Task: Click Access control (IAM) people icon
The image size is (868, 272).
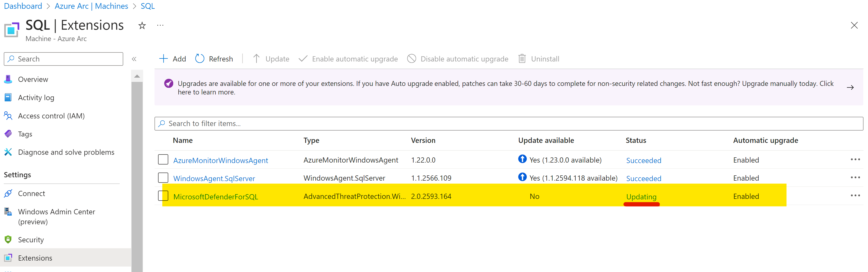Action: (8, 116)
